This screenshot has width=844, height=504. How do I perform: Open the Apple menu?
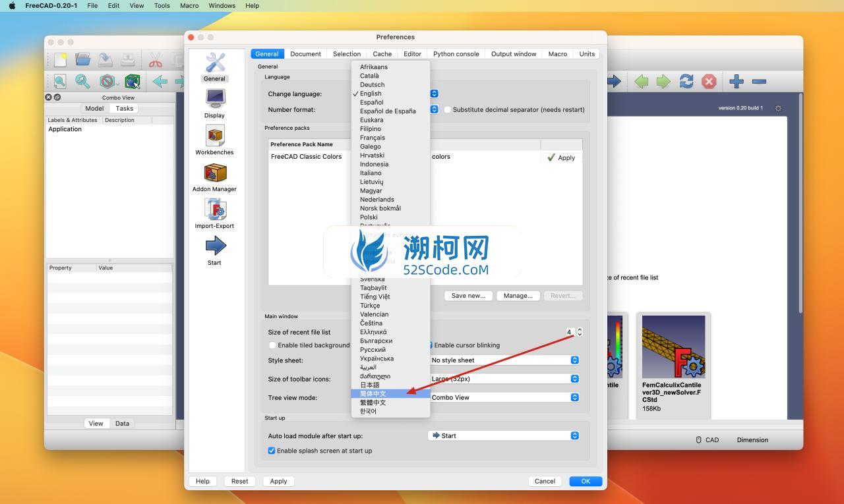[x=12, y=5]
